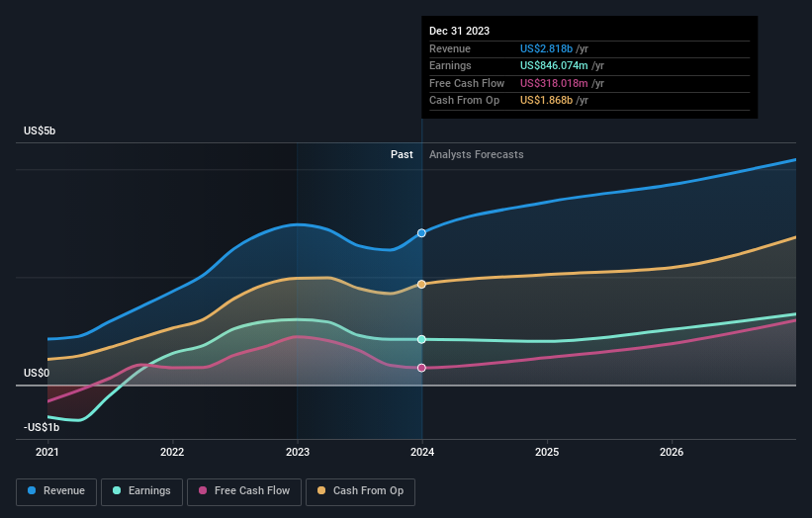Click the 2025 x-axis label
Image resolution: width=812 pixels, height=518 pixels.
point(547,453)
